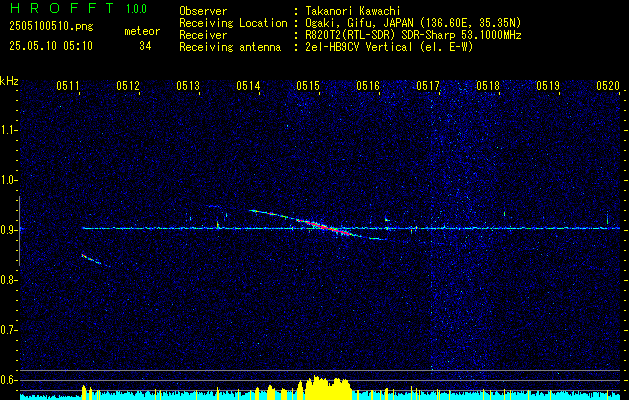Viewport: 629px width, 400px height.
Task: Click the tall yellow signal-level peak at bottom
Action: 327,388
